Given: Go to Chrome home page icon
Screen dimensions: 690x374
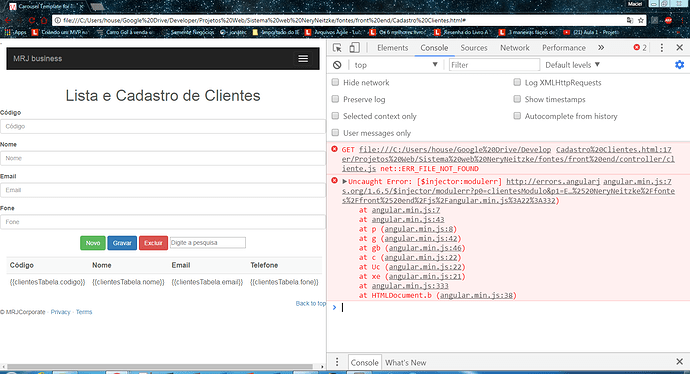Looking at the screenshot, I should click(x=44, y=20).
